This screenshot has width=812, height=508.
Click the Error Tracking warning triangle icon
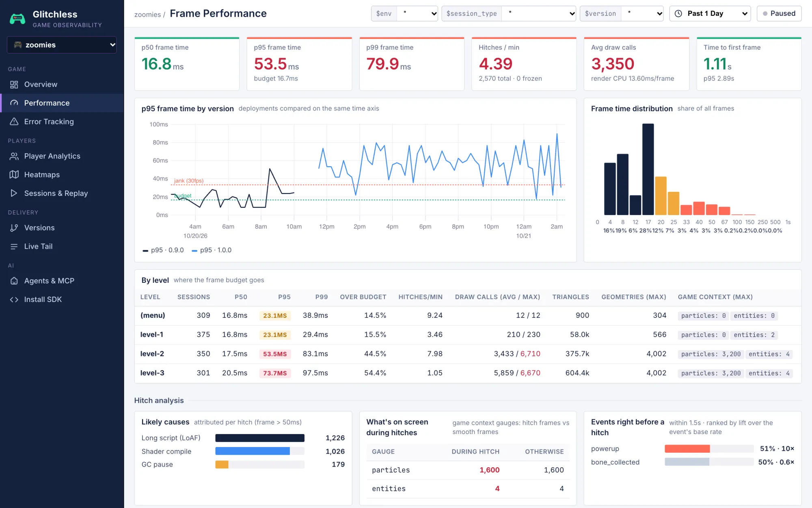coord(14,122)
